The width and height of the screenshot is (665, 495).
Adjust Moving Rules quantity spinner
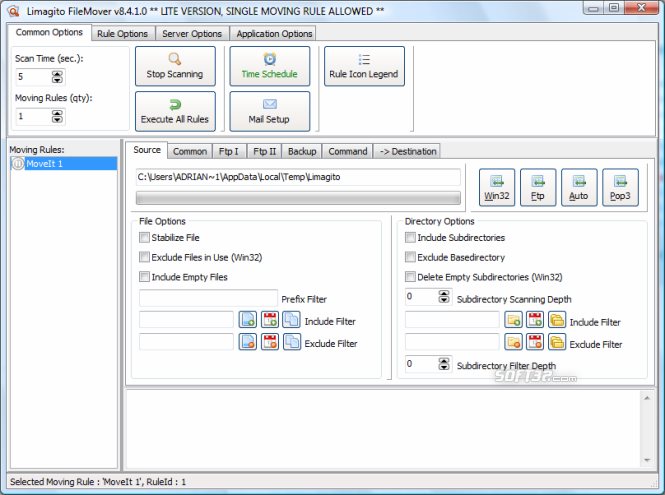(57, 116)
